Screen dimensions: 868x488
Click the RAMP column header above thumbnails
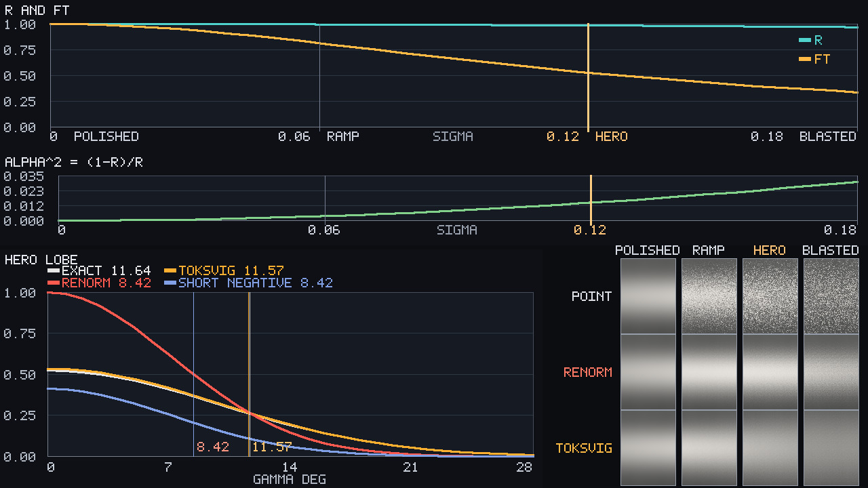pyautogui.click(x=709, y=250)
